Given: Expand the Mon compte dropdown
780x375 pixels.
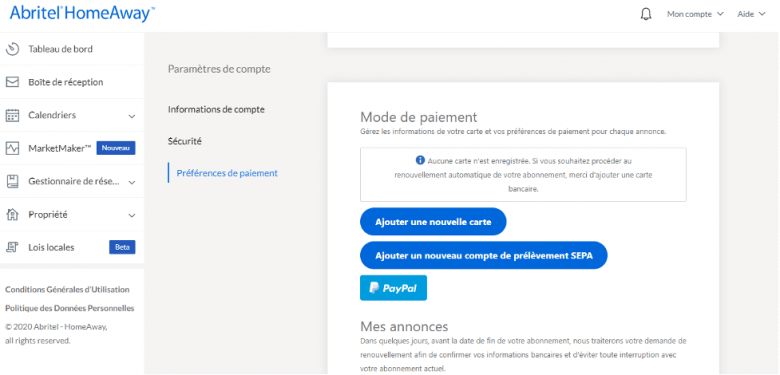Looking at the screenshot, I should 695,14.
